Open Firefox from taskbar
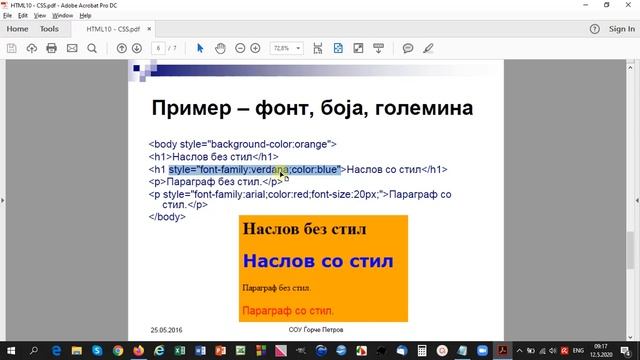The image size is (640, 360). pyautogui.click(x=138, y=351)
